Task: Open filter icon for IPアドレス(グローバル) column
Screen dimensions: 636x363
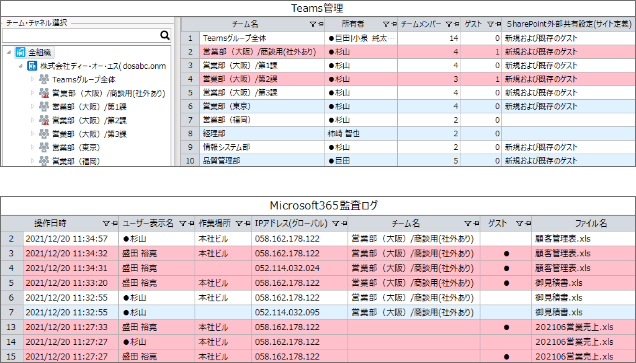Action: (335, 223)
